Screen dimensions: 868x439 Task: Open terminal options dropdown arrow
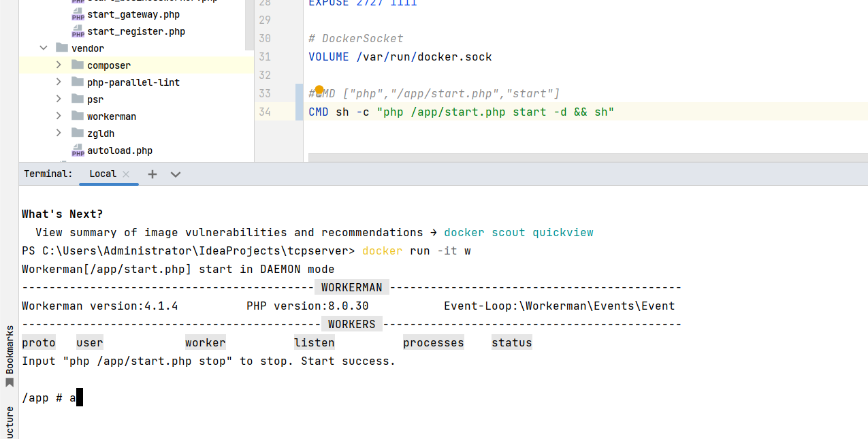pyautogui.click(x=176, y=174)
